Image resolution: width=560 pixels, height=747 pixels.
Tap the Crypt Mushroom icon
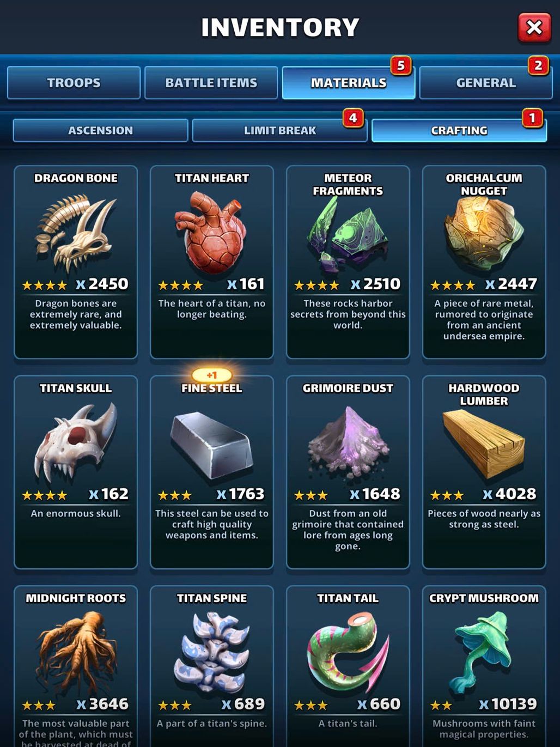point(483,653)
